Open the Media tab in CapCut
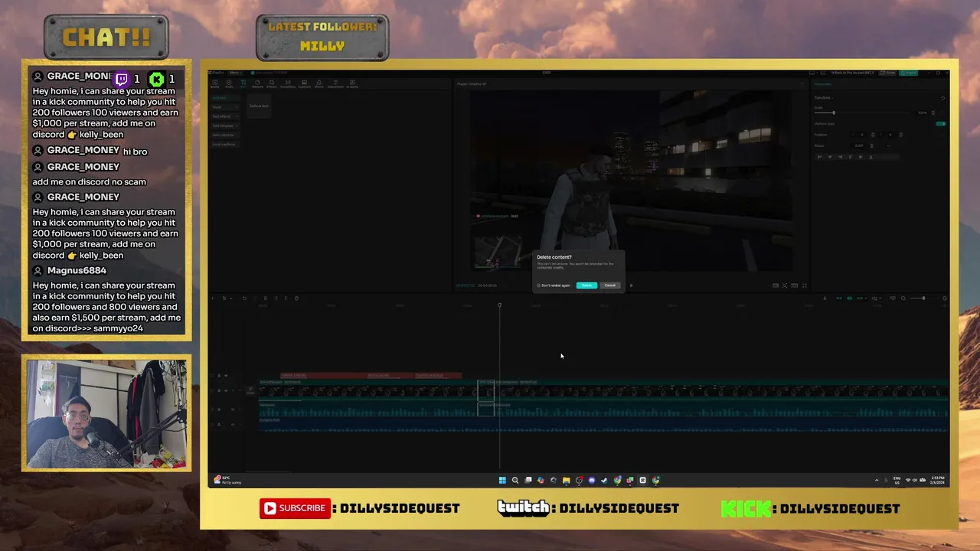The height and width of the screenshot is (551, 980). click(x=214, y=83)
